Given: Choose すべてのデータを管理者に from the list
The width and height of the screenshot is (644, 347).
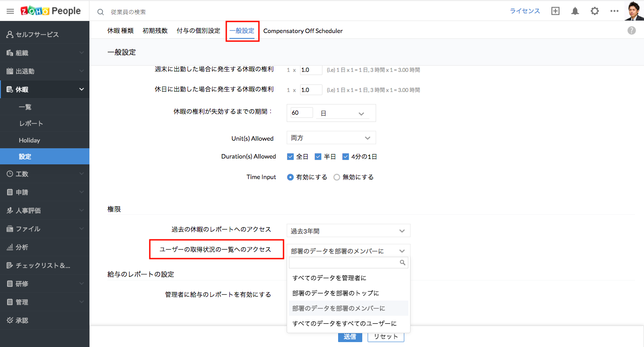Looking at the screenshot, I should (x=329, y=278).
